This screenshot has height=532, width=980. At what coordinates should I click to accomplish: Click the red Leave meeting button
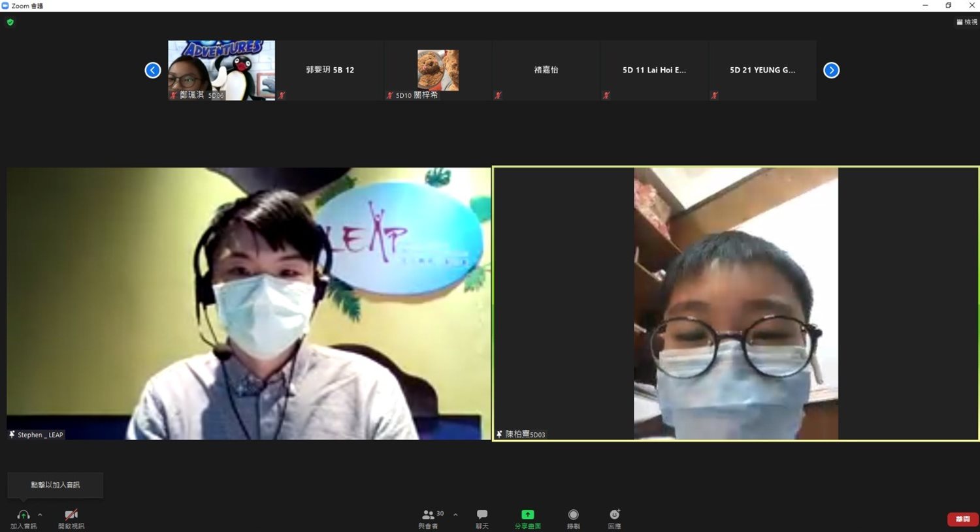pyautogui.click(x=962, y=519)
